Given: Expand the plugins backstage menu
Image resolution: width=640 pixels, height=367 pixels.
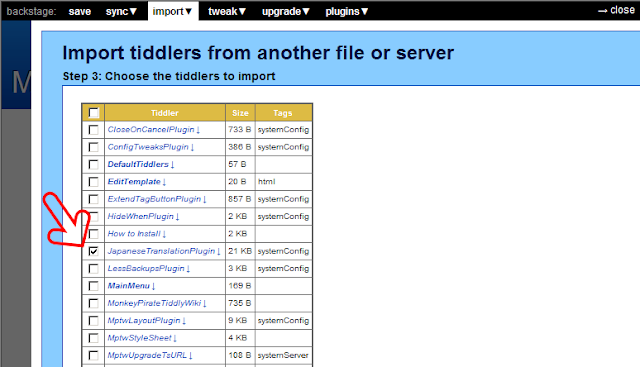Looking at the screenshot, I should (347, 11).
